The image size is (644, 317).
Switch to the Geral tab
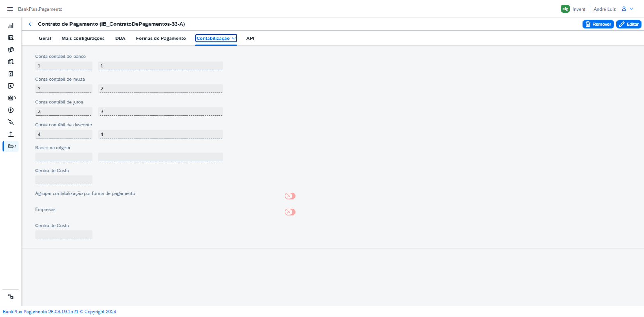tap(45, 38)
